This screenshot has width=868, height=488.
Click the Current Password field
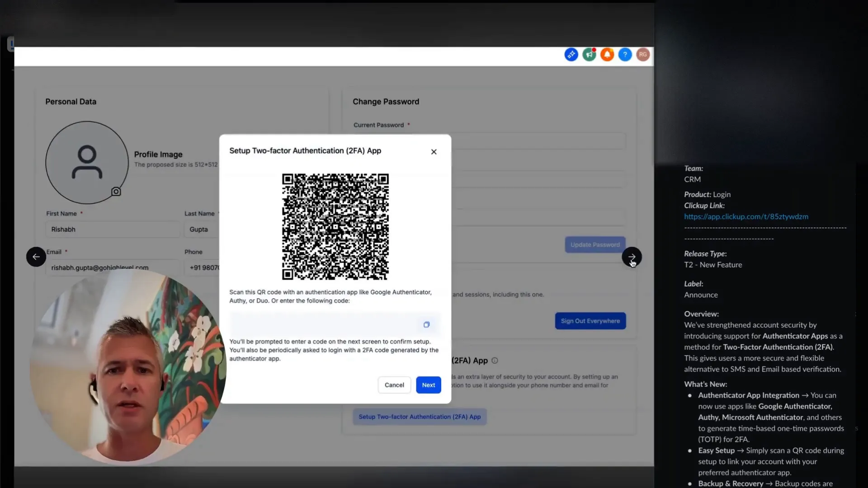click(538, 141)
